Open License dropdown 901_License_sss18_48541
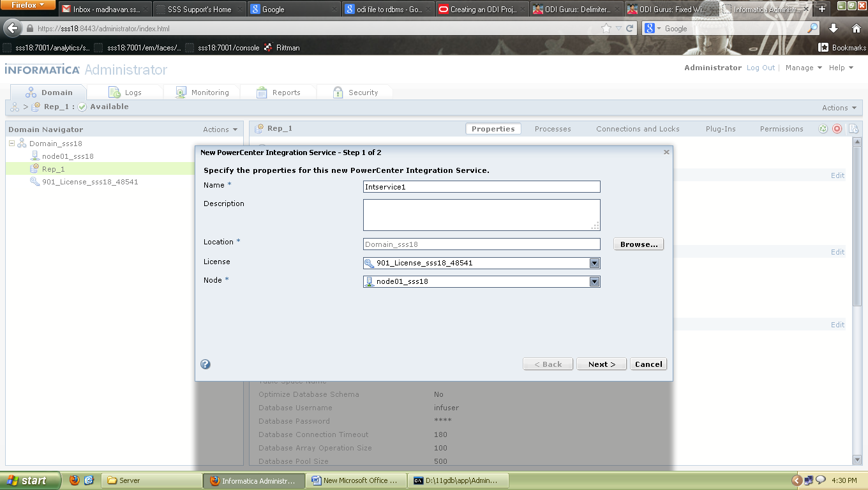Image resolution: width=868 pixels, height=490 pixels. coord(594,263)
